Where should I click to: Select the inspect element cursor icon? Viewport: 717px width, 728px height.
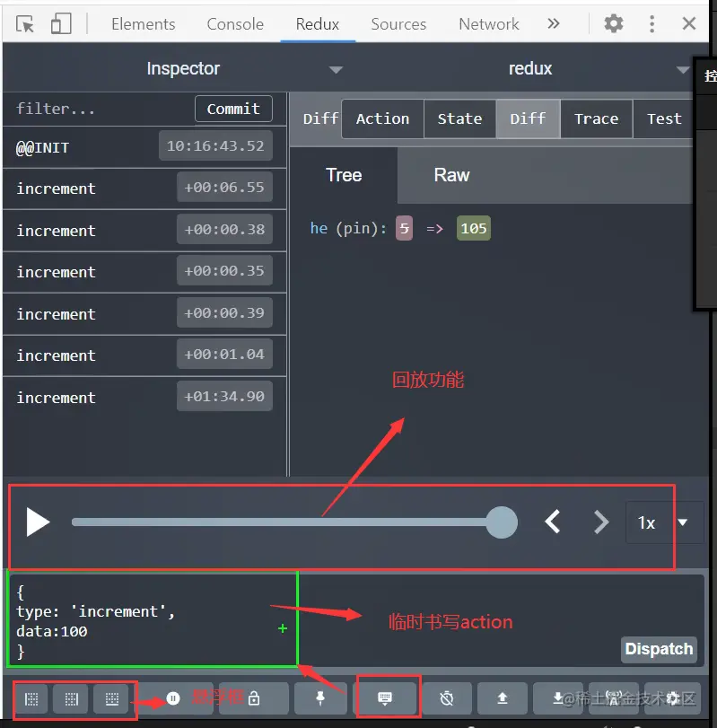point(25,23)
